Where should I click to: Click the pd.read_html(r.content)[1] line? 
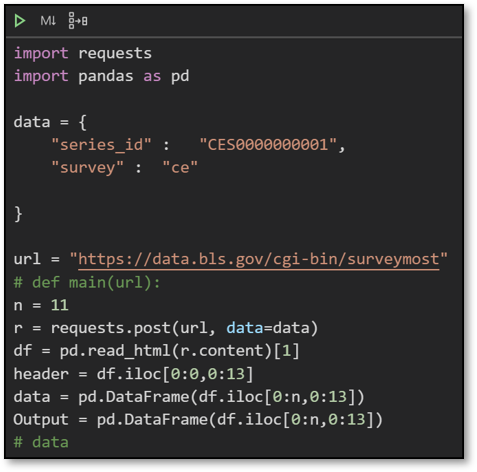pos(156,351)
